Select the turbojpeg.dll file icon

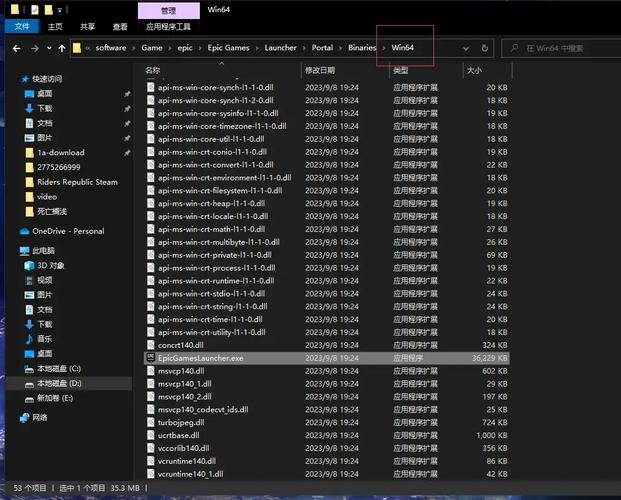point(150,422)
